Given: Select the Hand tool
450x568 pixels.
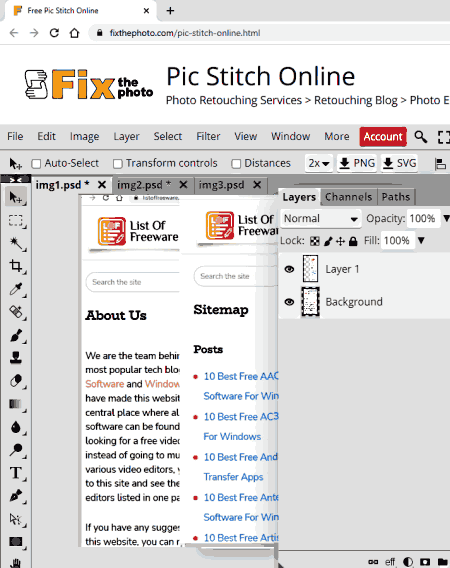Looking at the screenshot, I should (x=16, y=562).
